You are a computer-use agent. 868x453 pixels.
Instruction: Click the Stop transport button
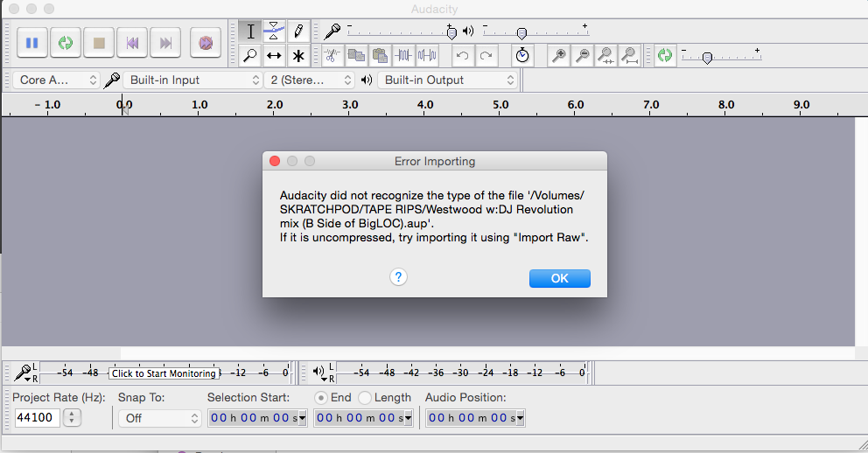tap(99, 43)
